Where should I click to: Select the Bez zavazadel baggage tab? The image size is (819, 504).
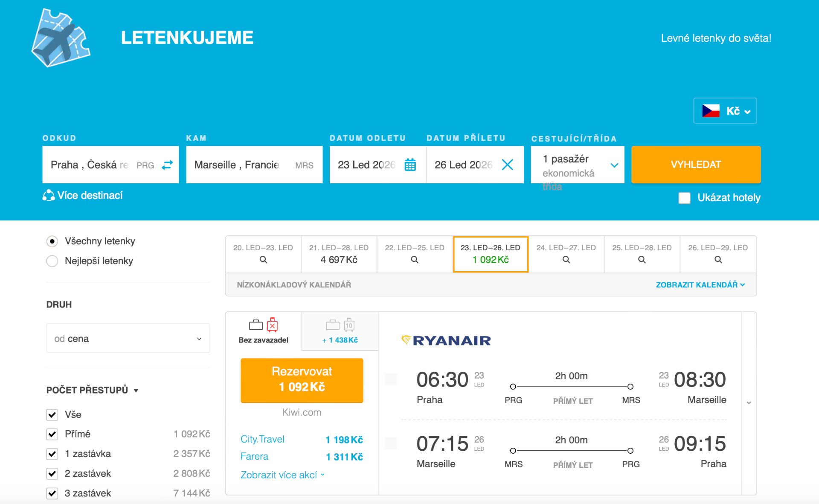tap(263, 331)
